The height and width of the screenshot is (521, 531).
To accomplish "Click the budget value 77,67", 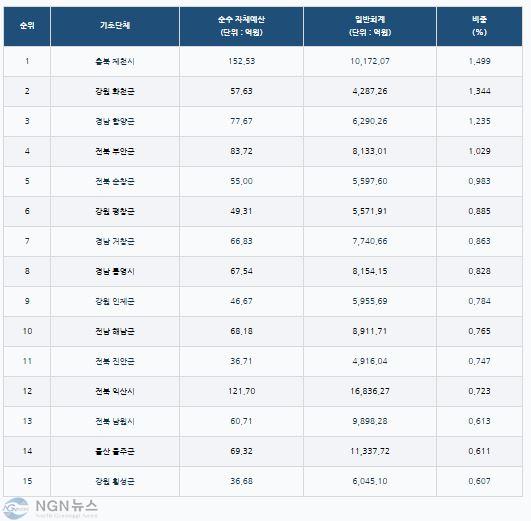I will (x=241, y=121).
